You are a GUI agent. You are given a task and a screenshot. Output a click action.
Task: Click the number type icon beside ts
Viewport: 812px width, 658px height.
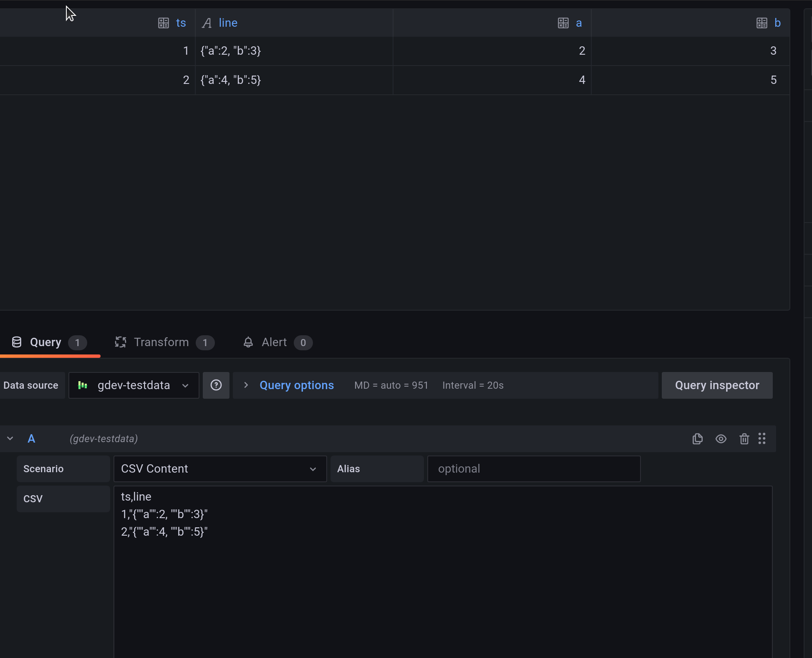164,23
